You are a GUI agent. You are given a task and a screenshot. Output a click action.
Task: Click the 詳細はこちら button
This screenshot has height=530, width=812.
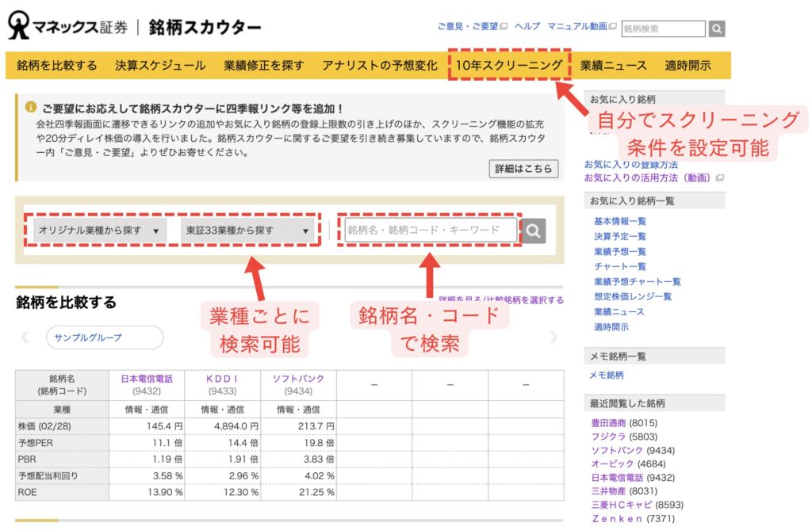tap(523, 169)
